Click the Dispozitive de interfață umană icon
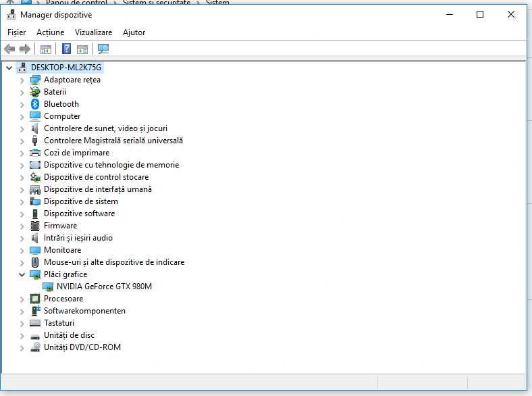This screenshot has width=532, height=396. coord(35,189)
